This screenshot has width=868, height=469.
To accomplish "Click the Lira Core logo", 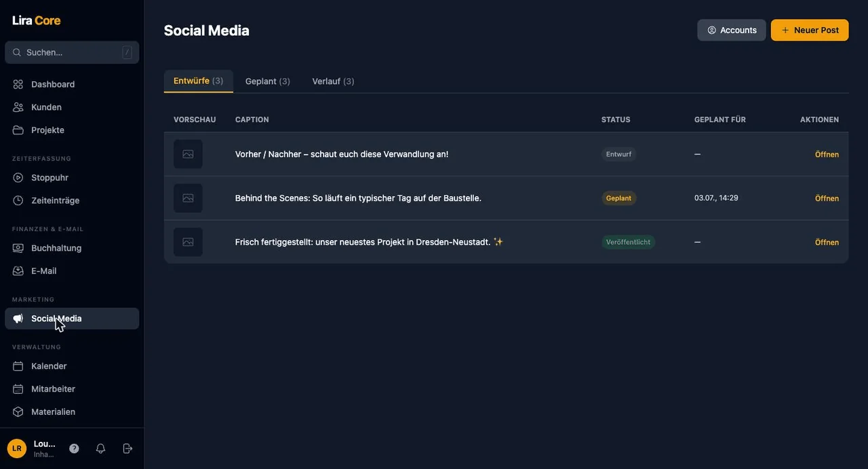I will point(37,20).
